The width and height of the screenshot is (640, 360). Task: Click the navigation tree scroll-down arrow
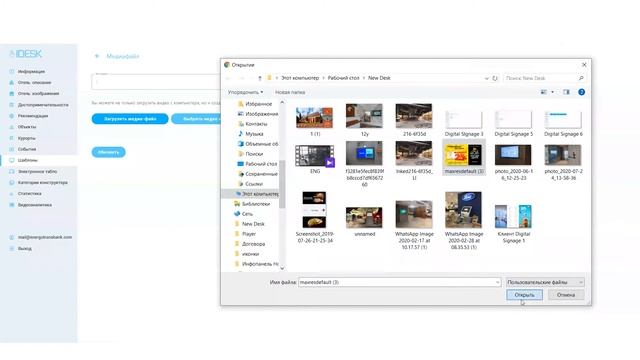click(282, 268)
